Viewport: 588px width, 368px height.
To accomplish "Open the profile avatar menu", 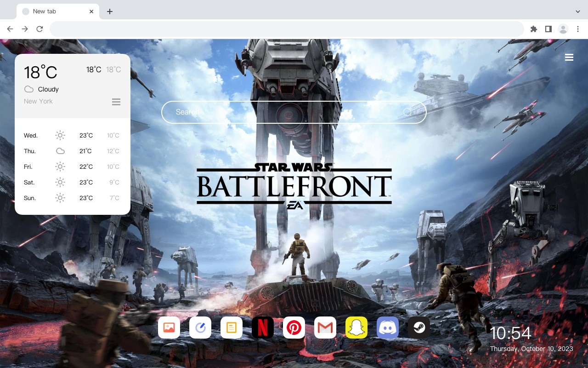I will coord(563,29).
